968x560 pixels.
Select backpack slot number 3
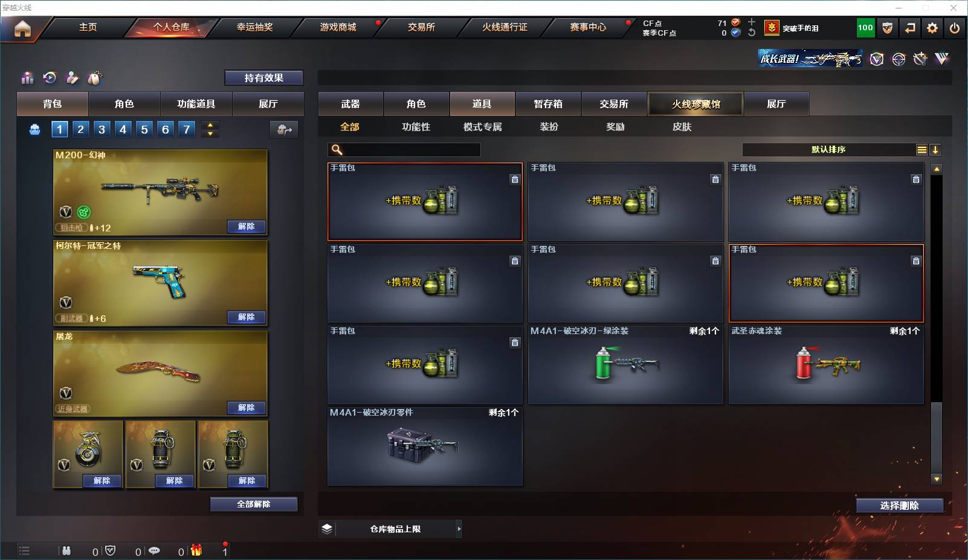(102, 129)
